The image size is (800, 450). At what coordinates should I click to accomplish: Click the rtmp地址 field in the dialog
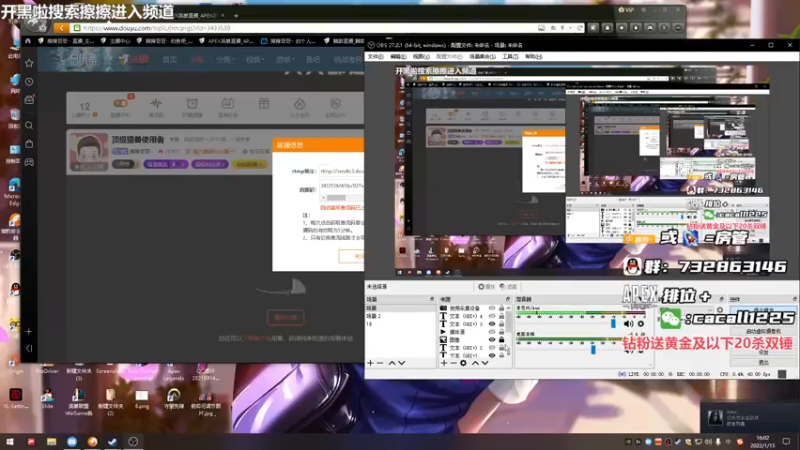point(342,171)
